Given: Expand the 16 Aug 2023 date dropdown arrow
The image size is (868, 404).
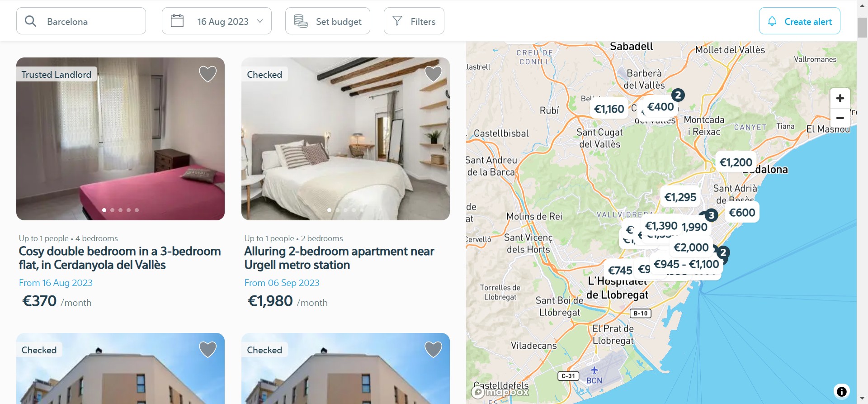Looking at the screenshot, I should click(x=260, y=21).
